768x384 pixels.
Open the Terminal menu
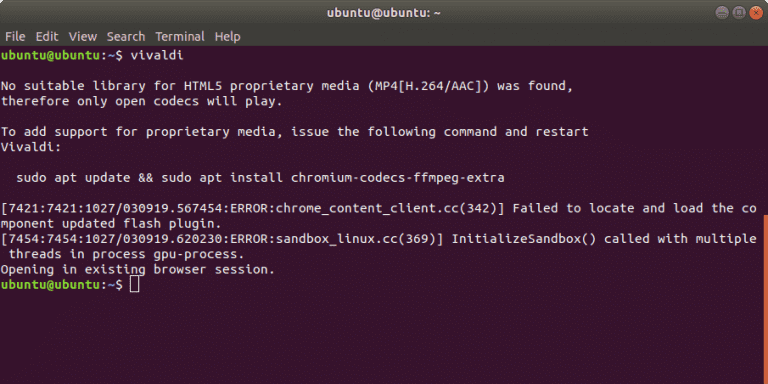tap(180, 36)
